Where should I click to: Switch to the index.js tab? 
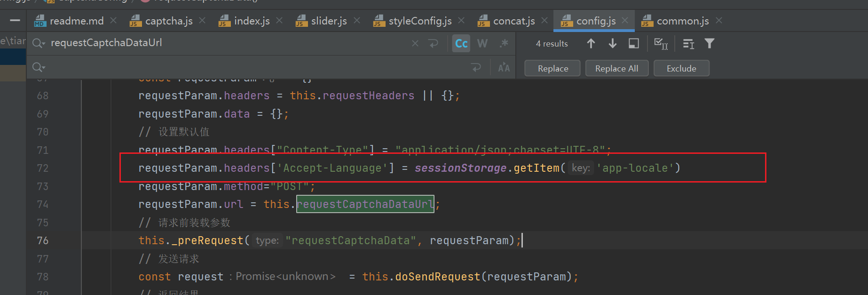245,21
